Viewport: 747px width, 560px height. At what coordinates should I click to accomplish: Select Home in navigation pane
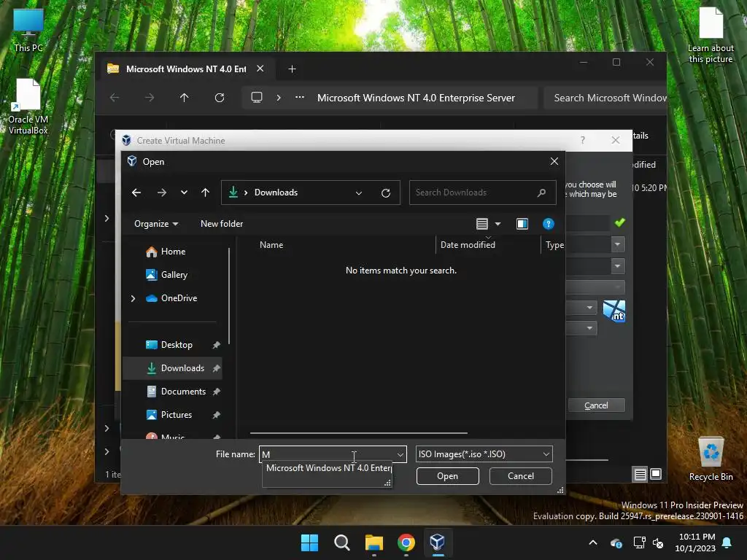174,252
